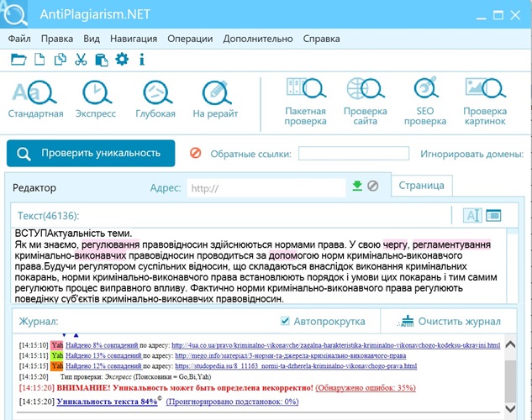The height and width of the screenshot is (420, 532).
Task: Click the Очистить журнал button
Action: [x=449, y=321]
